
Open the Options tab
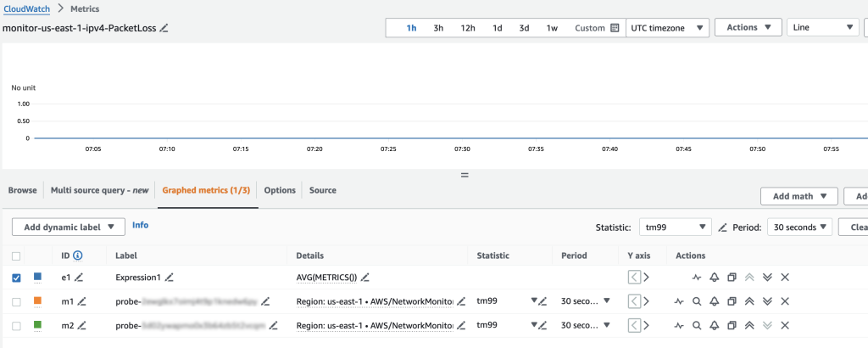pyautogui.click(x=280, y=190)
